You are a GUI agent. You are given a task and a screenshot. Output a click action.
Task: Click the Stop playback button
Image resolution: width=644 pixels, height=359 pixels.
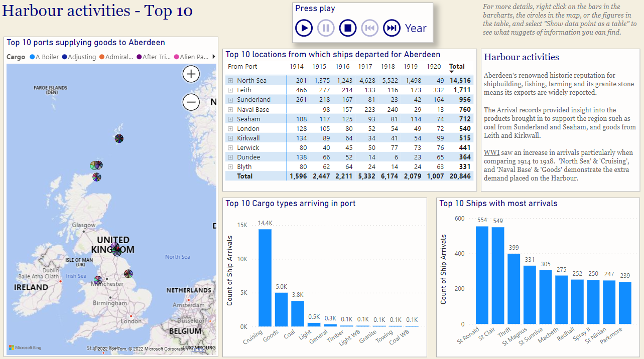(347, 28)
